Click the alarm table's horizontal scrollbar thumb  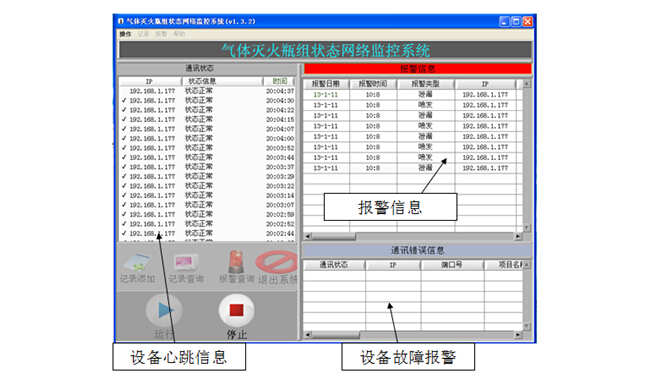[x=333, y=236]
